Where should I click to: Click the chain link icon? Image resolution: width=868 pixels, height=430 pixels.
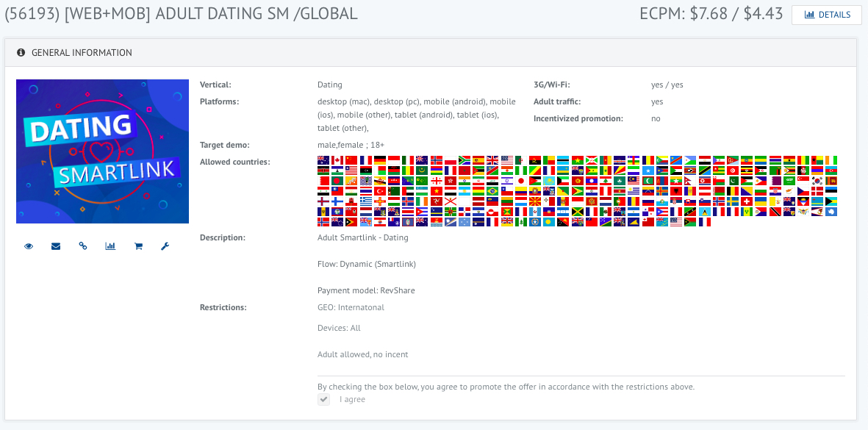pos(83,246)
